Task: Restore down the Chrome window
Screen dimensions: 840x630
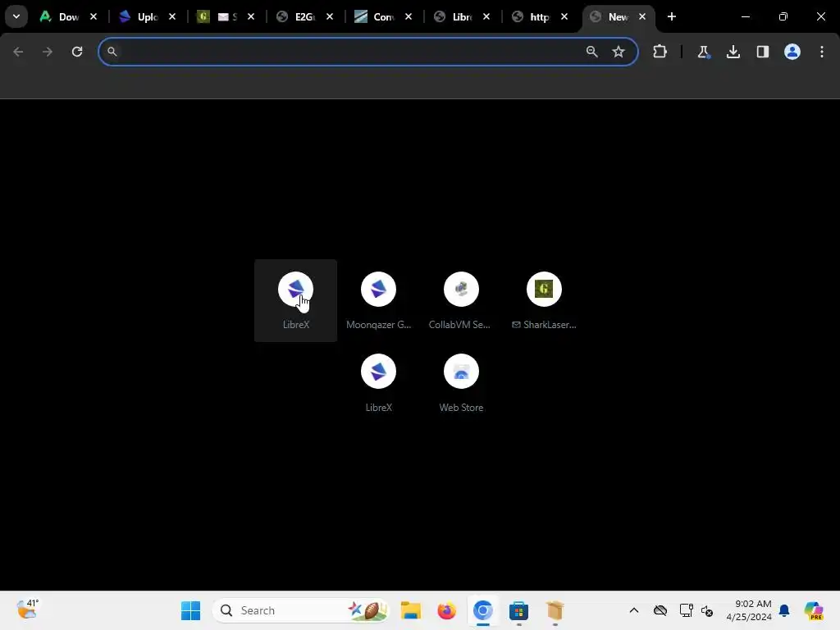Action: 783,16
